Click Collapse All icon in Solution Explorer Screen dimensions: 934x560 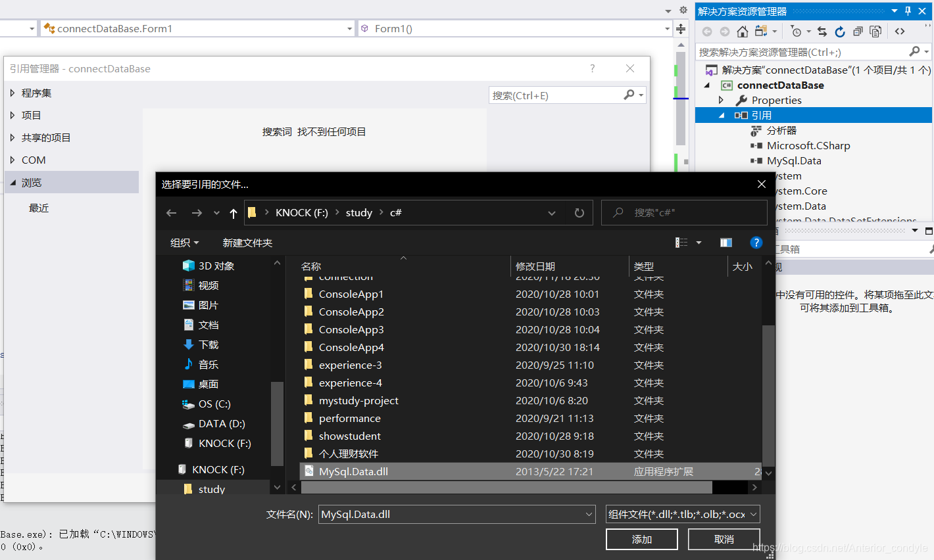click(858, 32)
